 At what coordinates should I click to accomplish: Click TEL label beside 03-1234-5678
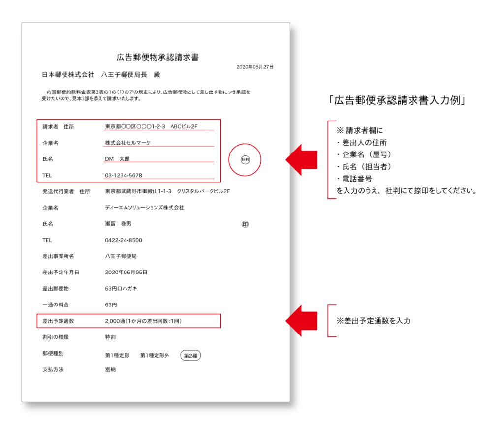47,176
